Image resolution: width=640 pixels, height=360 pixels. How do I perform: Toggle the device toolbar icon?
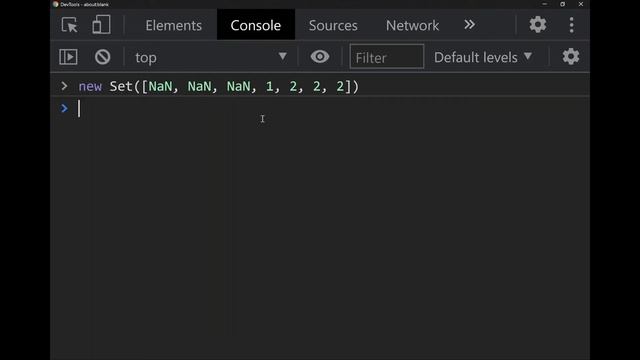point(101,25)
